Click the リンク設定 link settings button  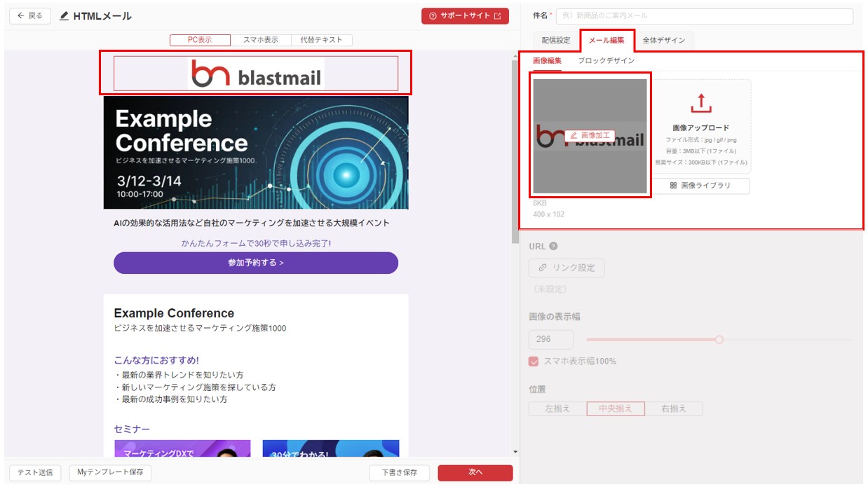click(x=567, y=268)
